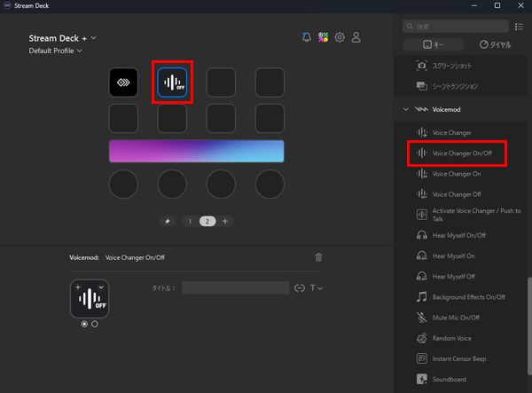Click the gradient touch strip

click(197, 151)
